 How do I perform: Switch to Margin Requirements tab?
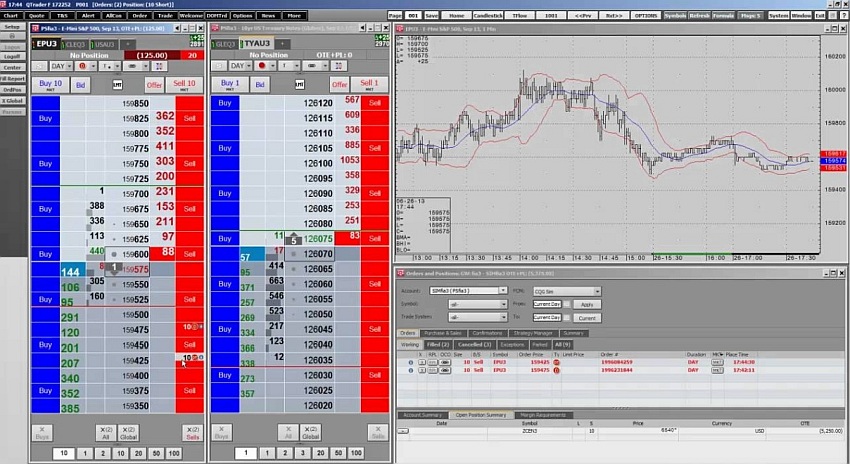[x=543, y=415]
